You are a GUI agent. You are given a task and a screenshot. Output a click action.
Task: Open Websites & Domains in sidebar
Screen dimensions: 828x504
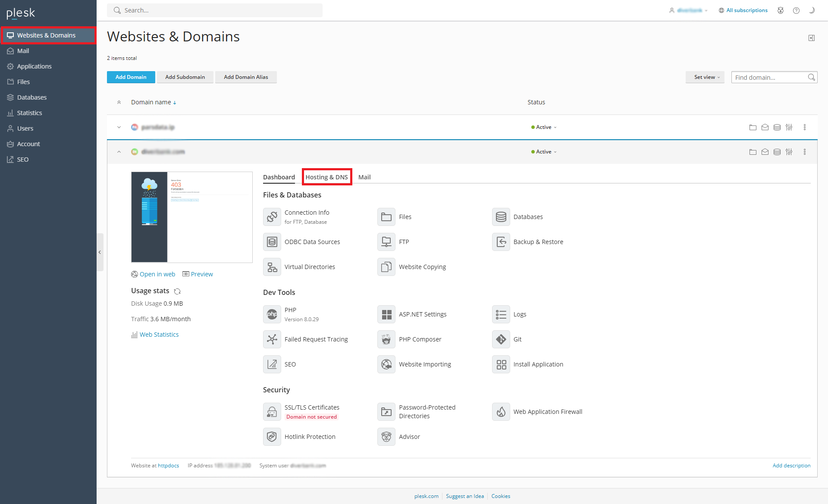click(x=48, y=35)
